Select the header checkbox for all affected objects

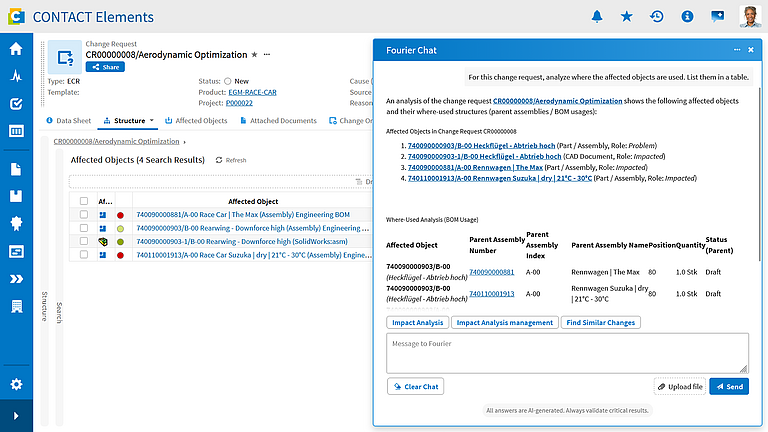point(84,201)
